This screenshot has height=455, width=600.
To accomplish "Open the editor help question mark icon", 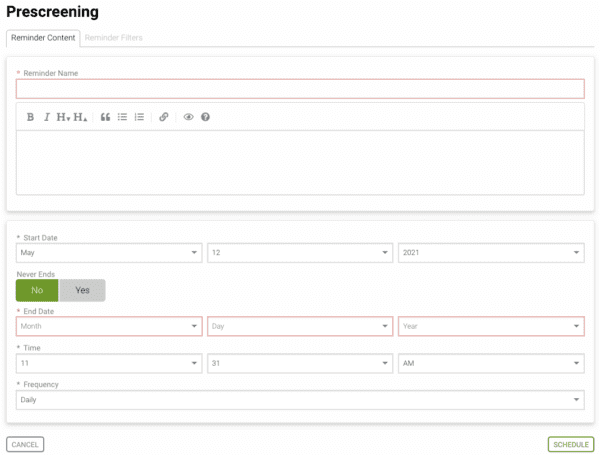I will (205, 117).
